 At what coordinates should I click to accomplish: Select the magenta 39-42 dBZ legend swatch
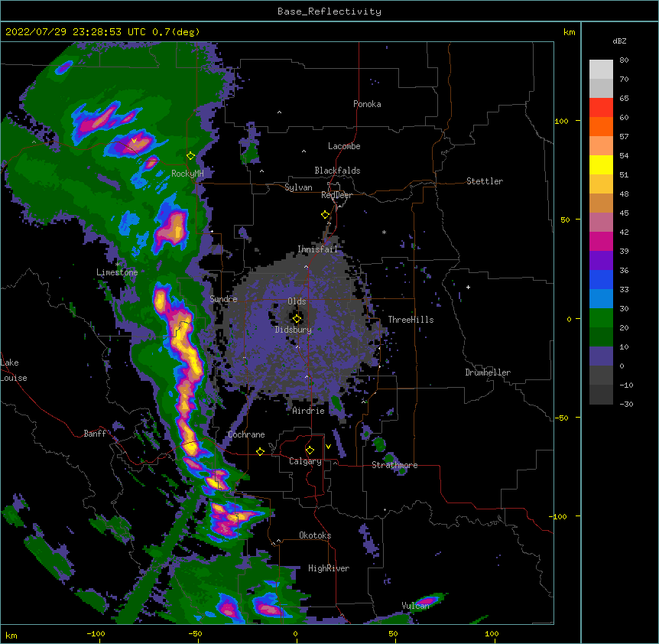tap(601, 241)
